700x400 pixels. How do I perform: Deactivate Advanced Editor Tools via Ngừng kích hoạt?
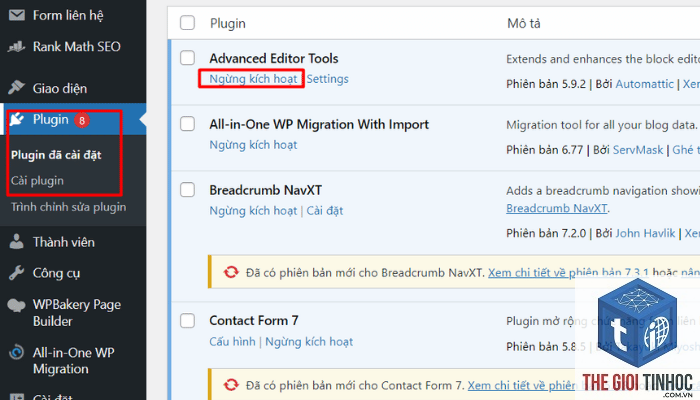pyautogui.click(x=253, y=79)
